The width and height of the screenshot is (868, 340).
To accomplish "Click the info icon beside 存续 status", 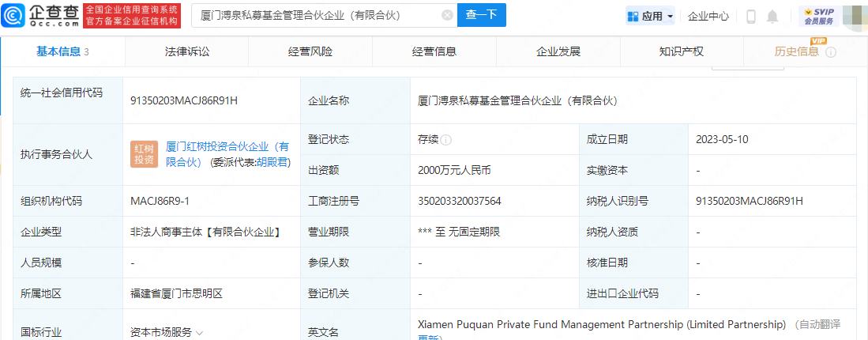I will 446,140.
